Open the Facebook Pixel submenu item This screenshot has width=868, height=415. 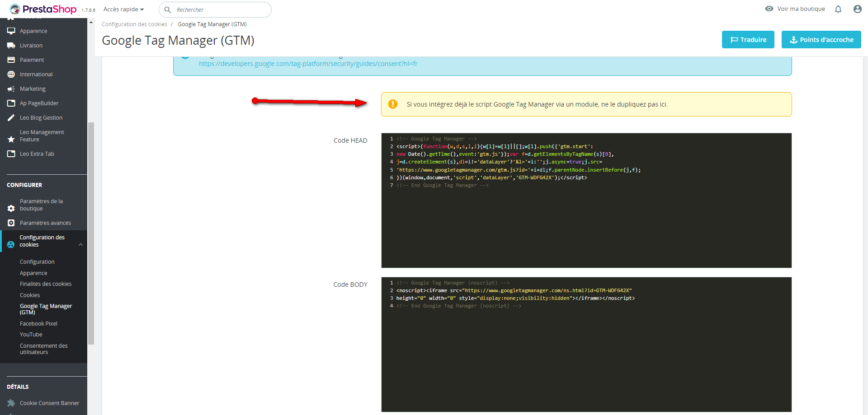click(38, 324)
